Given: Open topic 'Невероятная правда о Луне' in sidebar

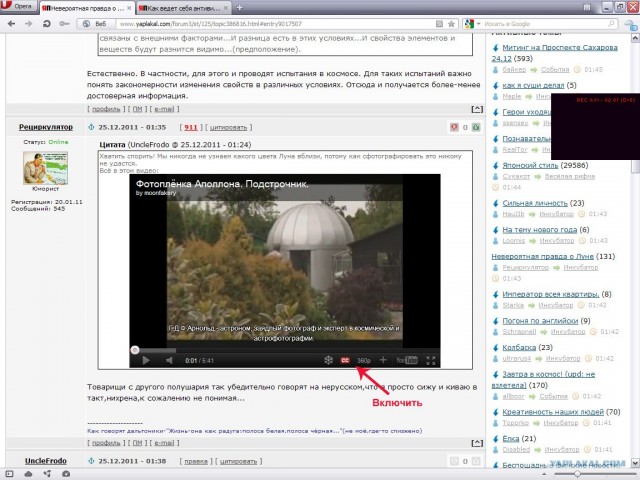Looking at the screenshot, I should click(542, 256).
